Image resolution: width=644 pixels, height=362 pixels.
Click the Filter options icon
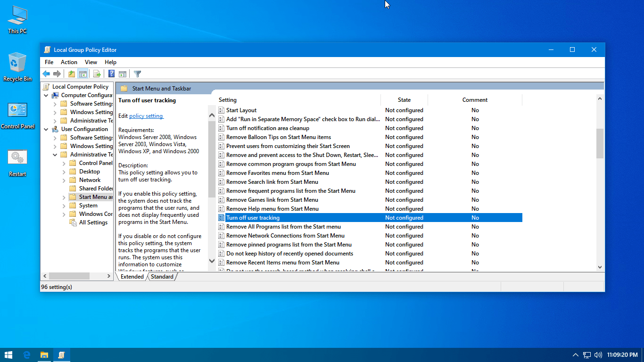click(x=137, y=74)
